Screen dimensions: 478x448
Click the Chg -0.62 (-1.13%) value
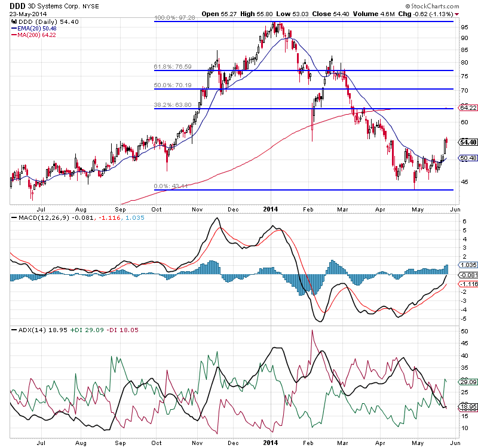click(x=425, y=14)
